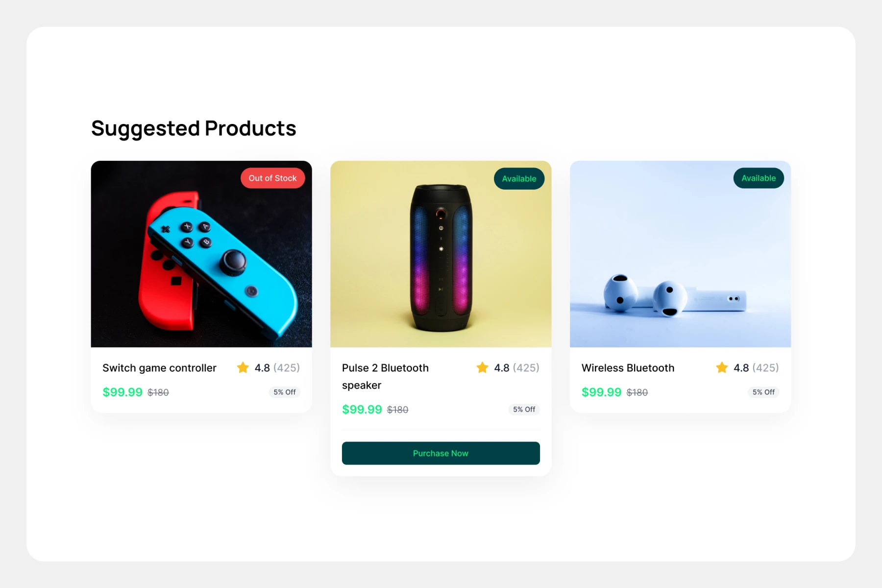The image size is (882, 588).
Task: Click the Available badge on the earbuds image
Action: tap(759, 178)
